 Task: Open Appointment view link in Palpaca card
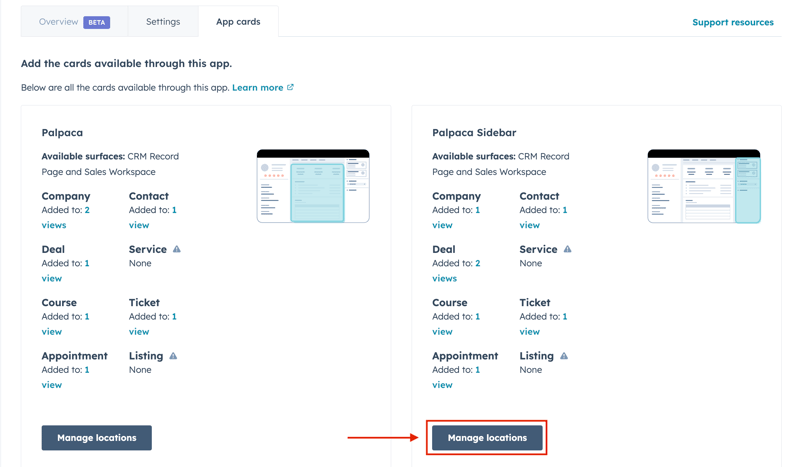52,385
